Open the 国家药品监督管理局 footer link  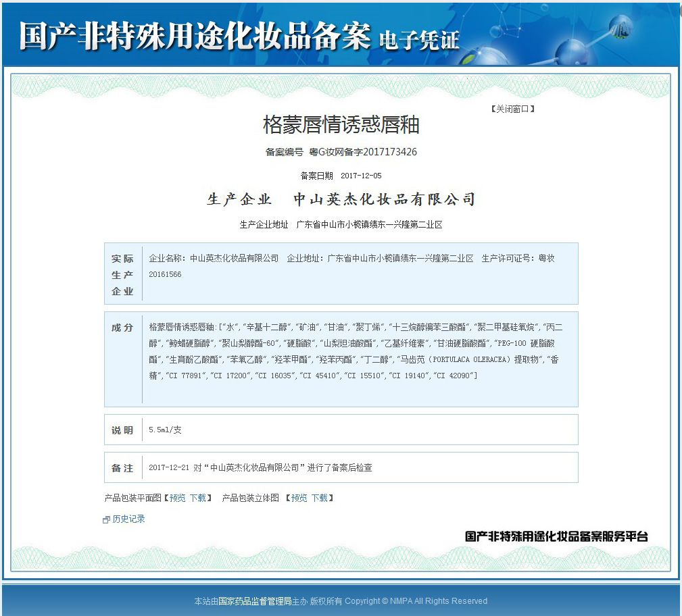(x=254, y=600)
